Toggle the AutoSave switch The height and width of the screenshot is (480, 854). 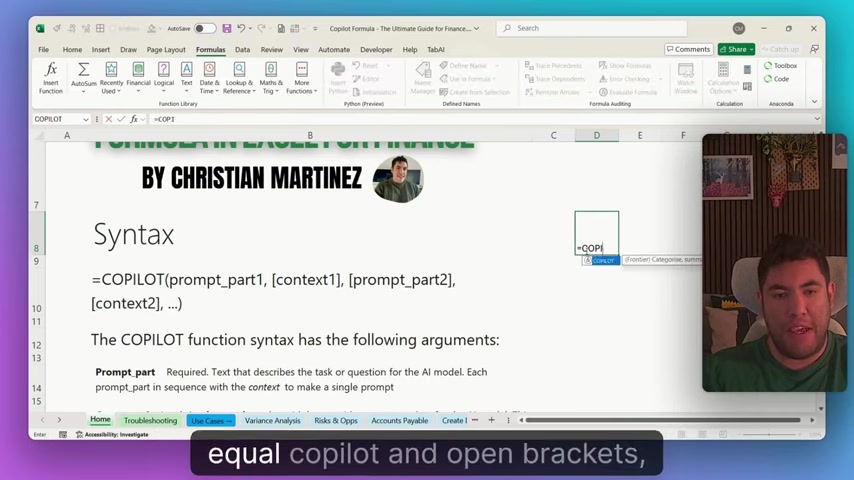205,28
